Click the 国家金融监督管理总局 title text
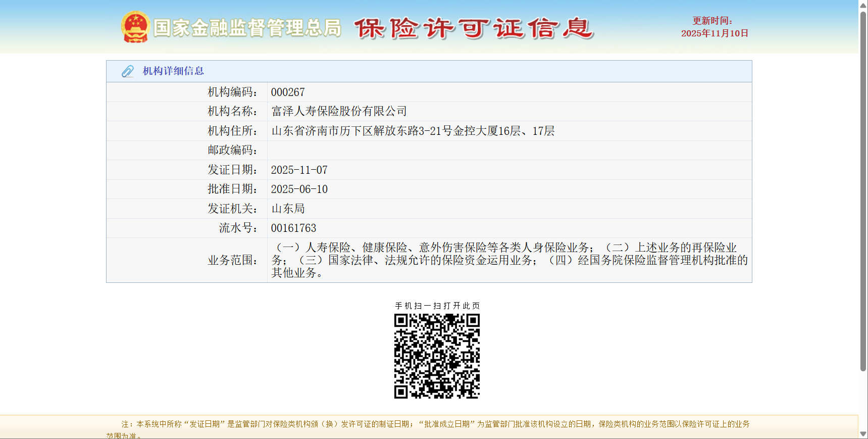Viewport: 868px width, 439px height. tap(247, 28)
